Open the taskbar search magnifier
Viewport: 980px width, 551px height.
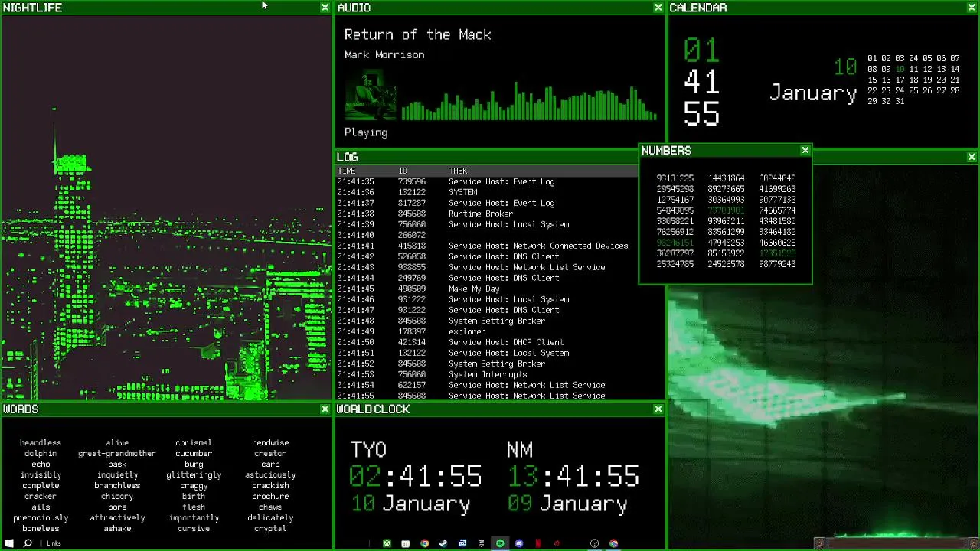(x=28, y=543)
